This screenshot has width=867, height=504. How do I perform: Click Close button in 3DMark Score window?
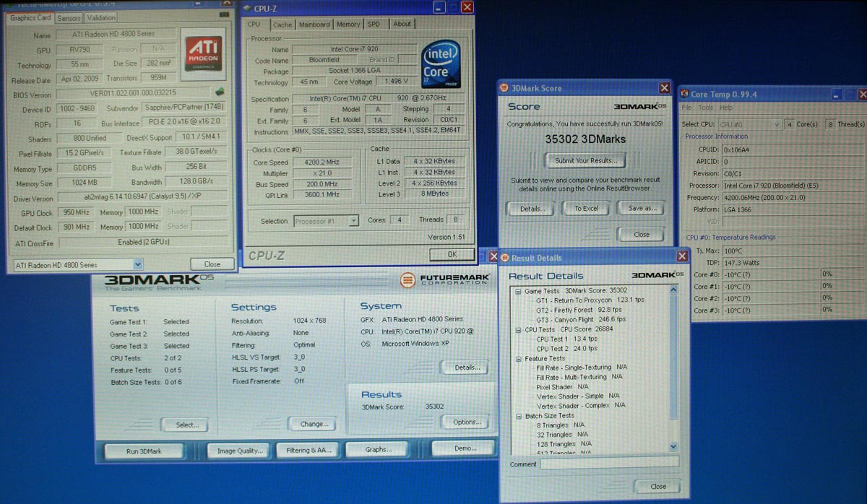641,234
